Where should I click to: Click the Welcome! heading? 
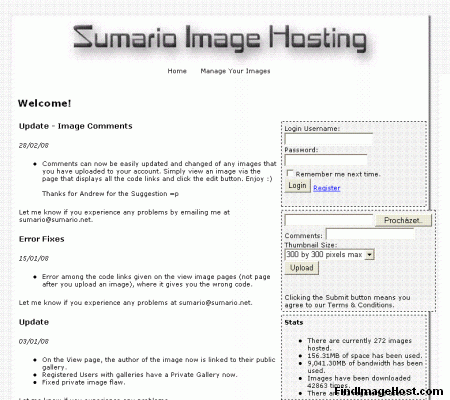click(45, 103)
